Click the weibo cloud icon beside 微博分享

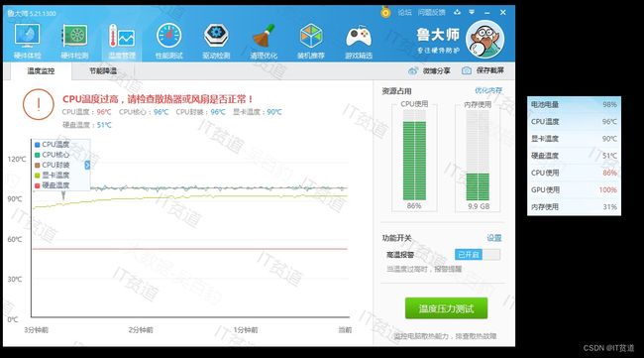click(413, 70)
